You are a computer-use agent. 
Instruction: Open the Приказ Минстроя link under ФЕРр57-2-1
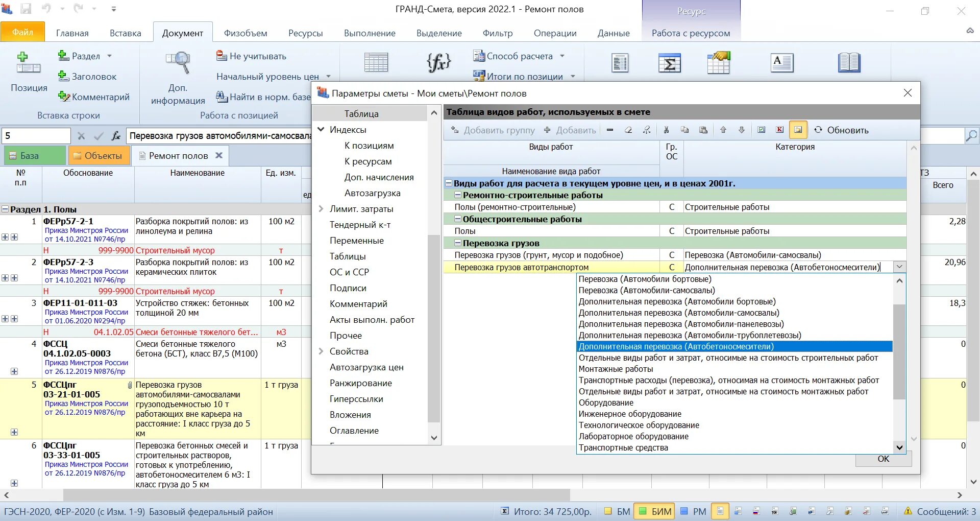[86, 234]
